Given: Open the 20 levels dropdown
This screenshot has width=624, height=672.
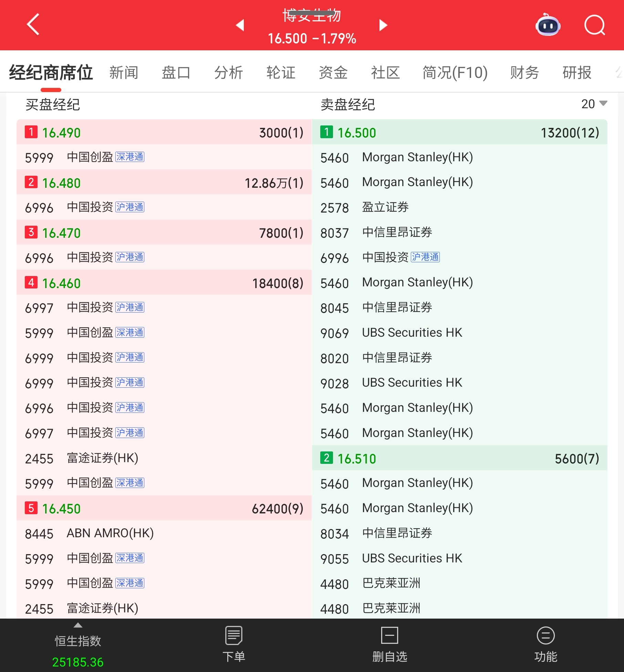Looking at the screenshot, I should [594, 104].
